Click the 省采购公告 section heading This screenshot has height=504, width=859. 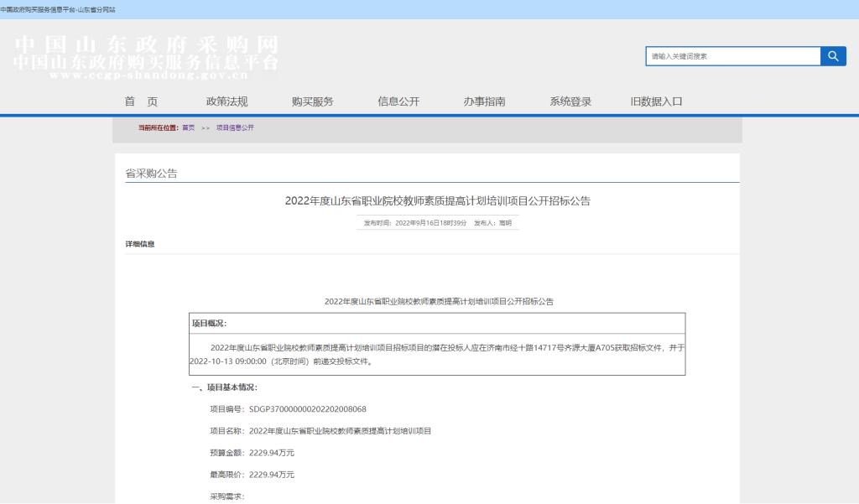151,174
